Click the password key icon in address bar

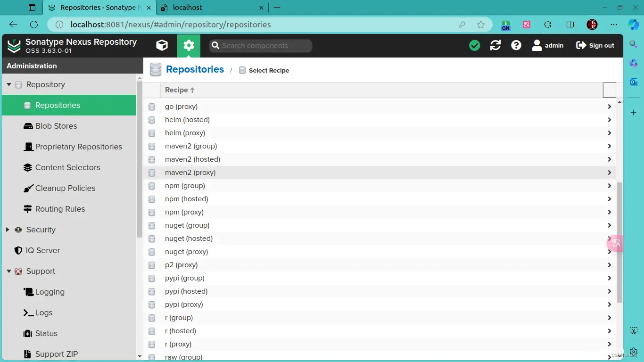tap(462, 25)
